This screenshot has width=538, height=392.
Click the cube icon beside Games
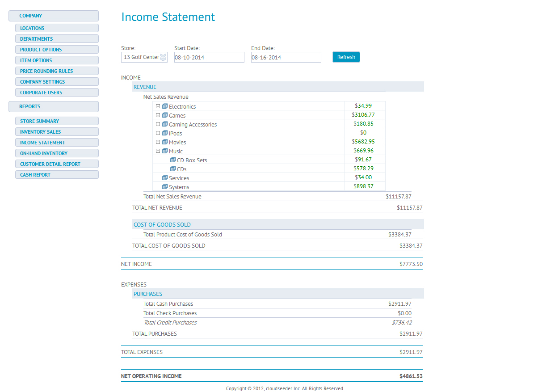[x=164, y=115]
